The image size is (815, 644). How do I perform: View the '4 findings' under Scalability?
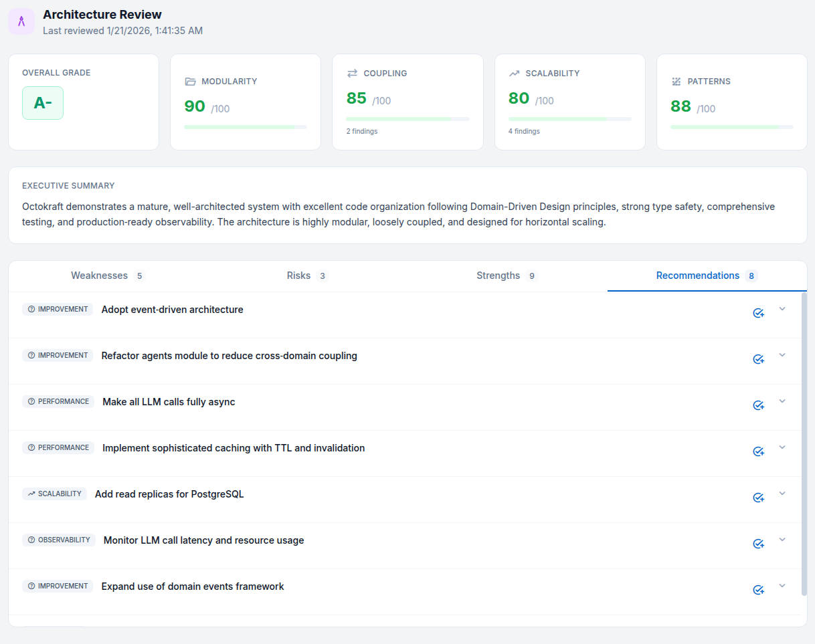tap(524, 131)
